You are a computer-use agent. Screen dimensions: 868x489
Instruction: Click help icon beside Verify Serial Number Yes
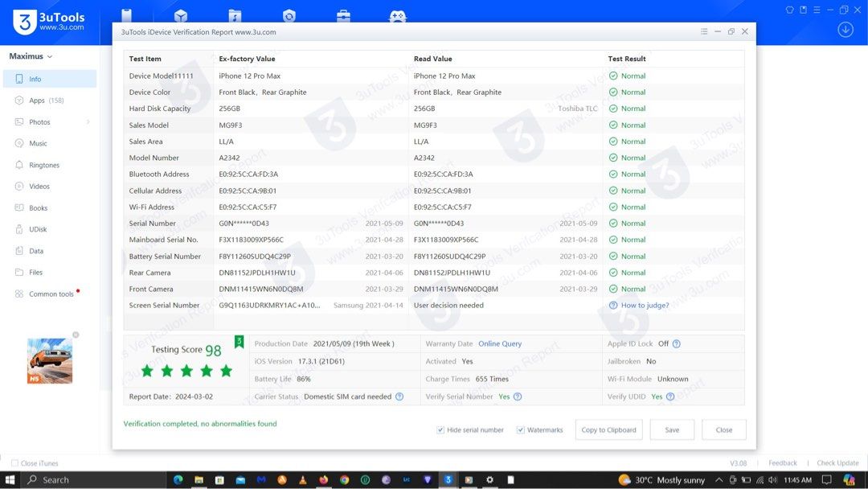click(518, 397)
